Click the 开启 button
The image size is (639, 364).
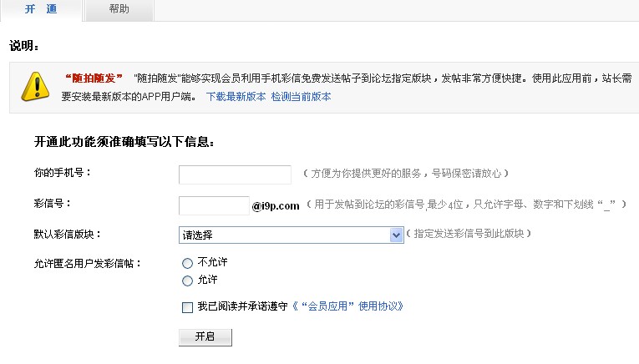coord(205,337)
